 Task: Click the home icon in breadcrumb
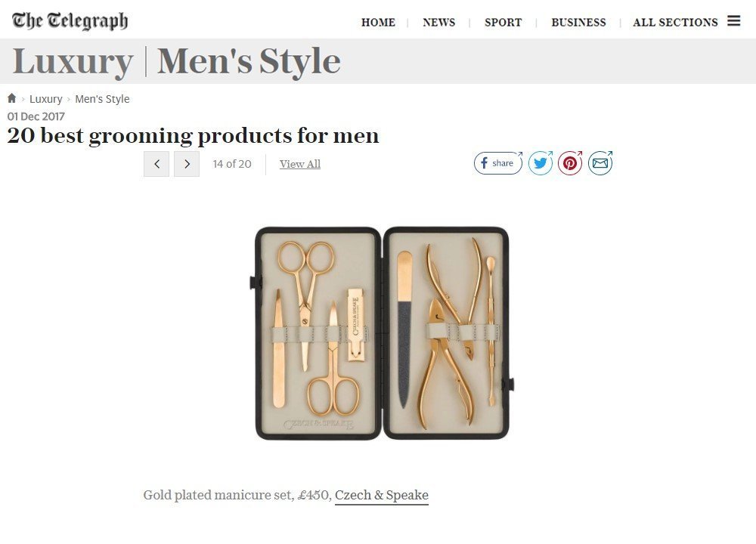[12, 98]
